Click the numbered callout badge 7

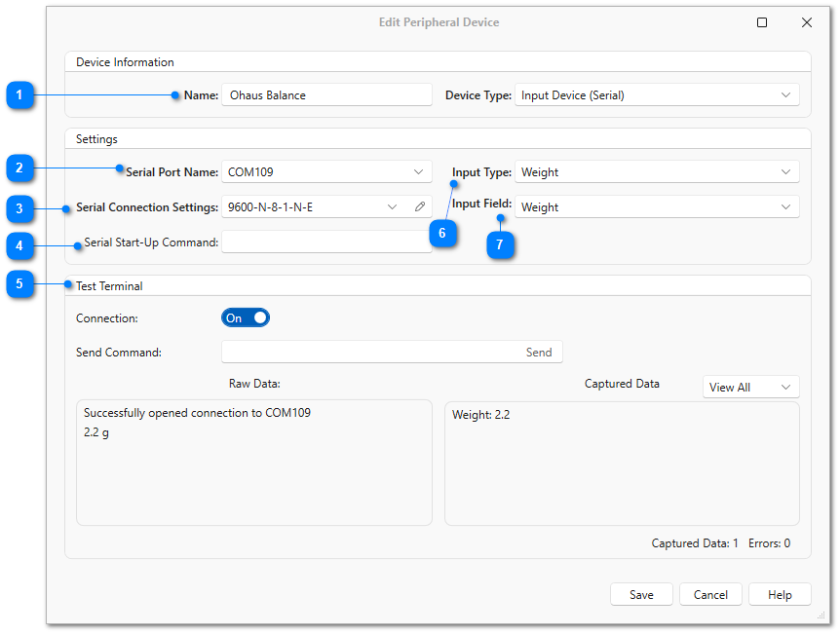pos(500,245)
